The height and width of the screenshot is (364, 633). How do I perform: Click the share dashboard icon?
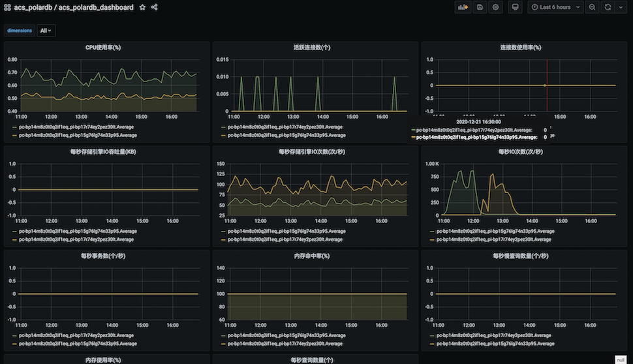[x=155, y=7]
